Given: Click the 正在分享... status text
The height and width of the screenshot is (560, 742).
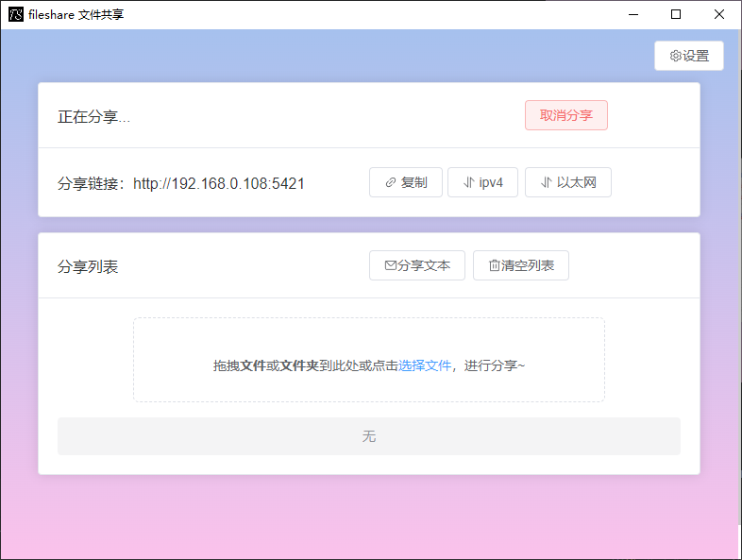Looking at the screenshot, I should coord(93,116).
